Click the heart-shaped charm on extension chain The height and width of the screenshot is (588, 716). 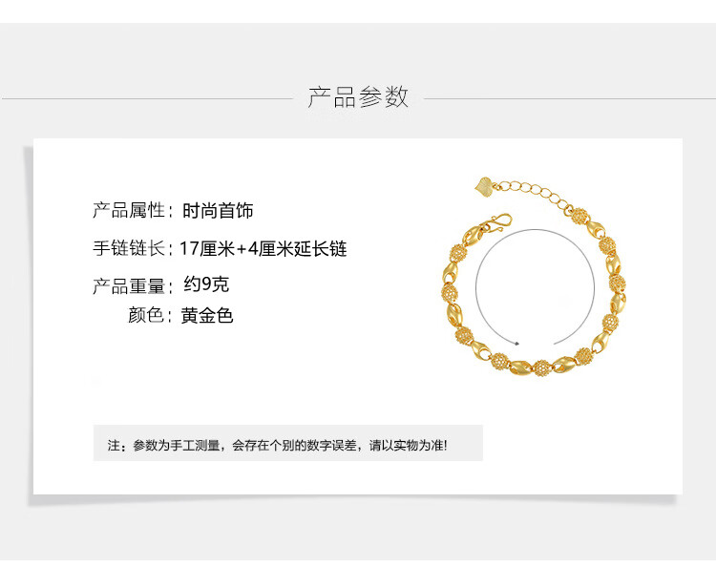point(483,187)
